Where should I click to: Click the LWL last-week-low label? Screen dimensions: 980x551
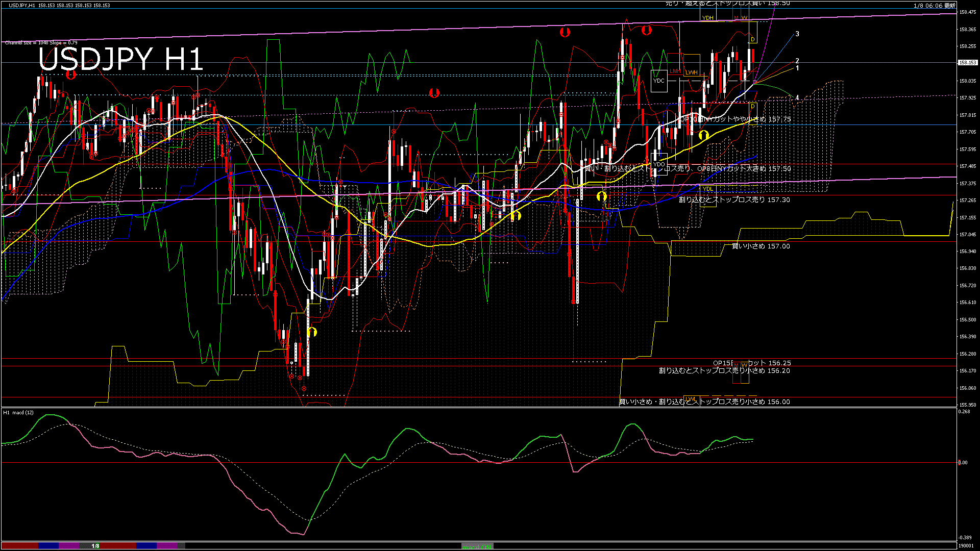click(x=691, y=399)
